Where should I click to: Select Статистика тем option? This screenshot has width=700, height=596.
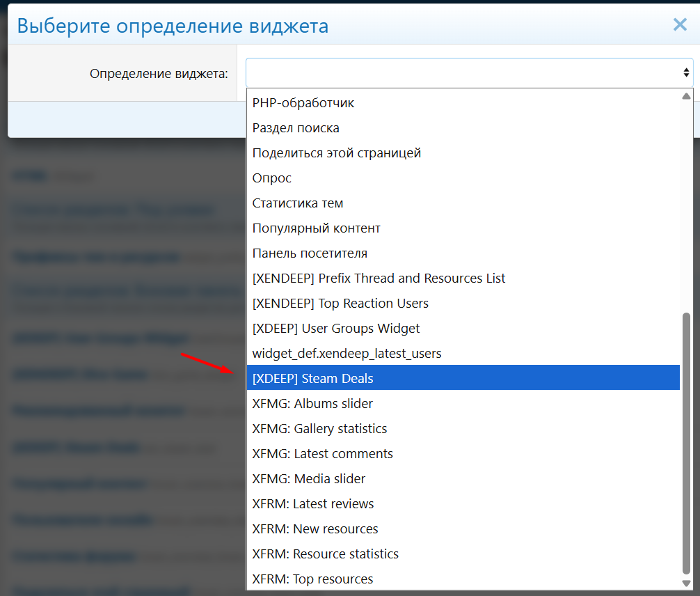(298, 203)
